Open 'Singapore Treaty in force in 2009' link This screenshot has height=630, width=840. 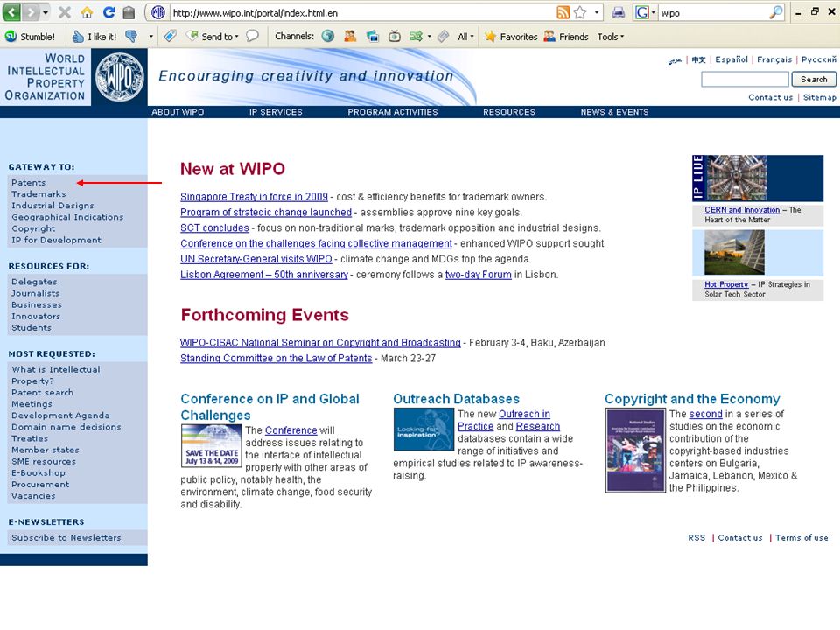pos(254,197)
